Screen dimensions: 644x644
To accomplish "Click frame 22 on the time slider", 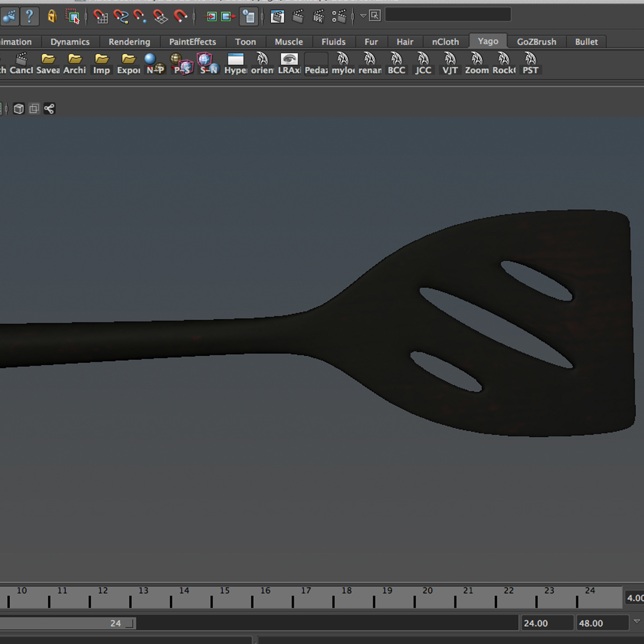I will coord(509,591).
